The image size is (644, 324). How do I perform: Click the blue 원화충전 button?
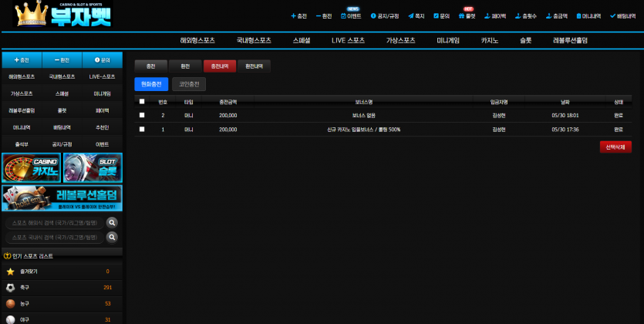pos(151,84)
